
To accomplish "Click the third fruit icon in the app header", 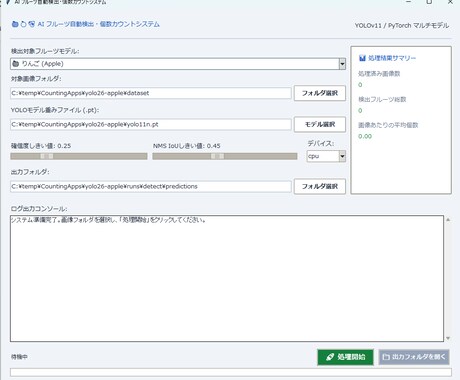I will [32, 24].
